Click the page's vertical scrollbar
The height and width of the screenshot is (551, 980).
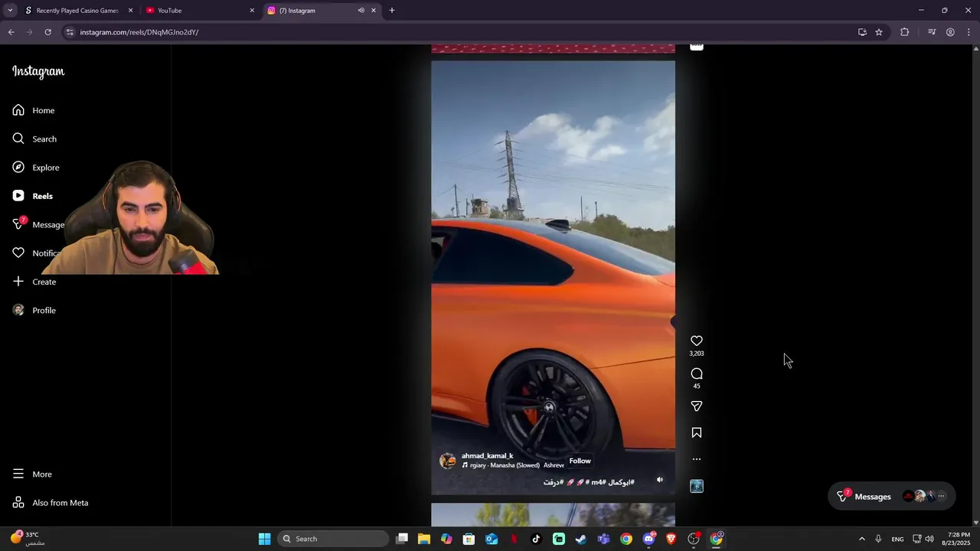[975, 285]
